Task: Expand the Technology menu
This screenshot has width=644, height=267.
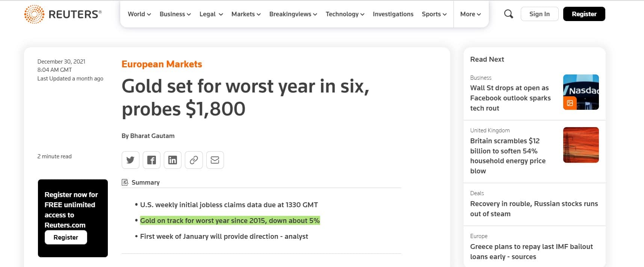Action: (x=345, y=14)
